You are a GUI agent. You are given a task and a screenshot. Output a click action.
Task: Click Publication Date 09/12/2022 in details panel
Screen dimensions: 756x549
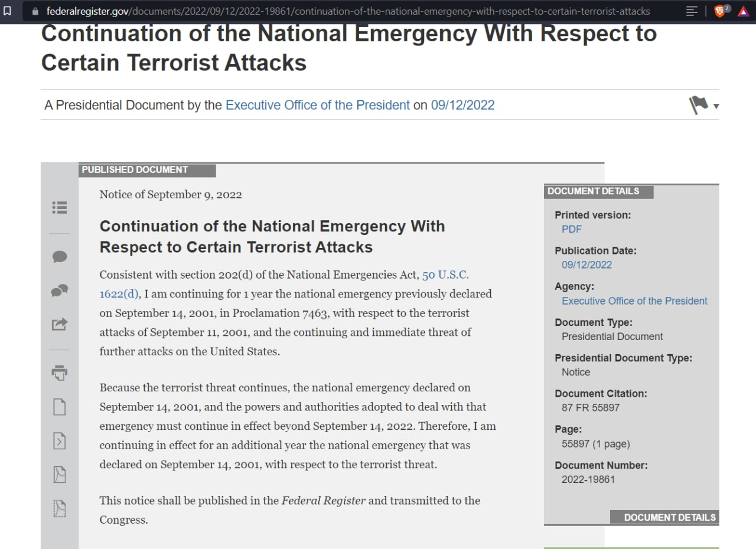(x=586, y=265)
